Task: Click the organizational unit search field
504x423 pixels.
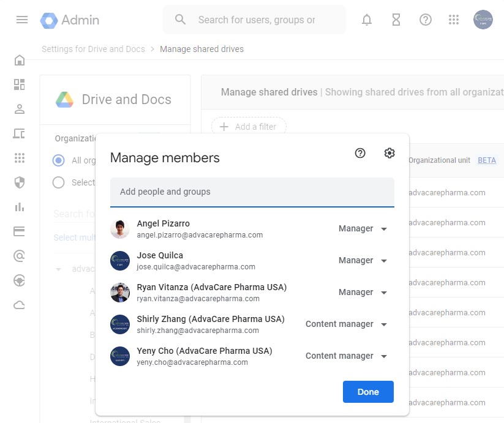Action: pyautogui.click(x=75, y=214)
